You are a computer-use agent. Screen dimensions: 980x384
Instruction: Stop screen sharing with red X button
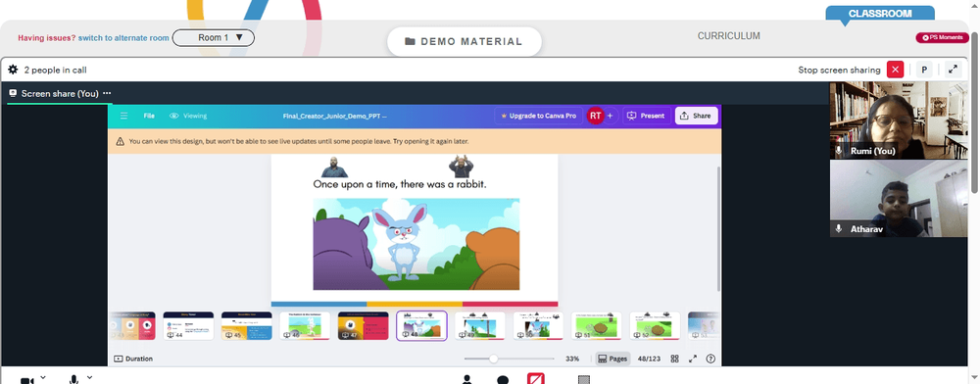point(895,70)
